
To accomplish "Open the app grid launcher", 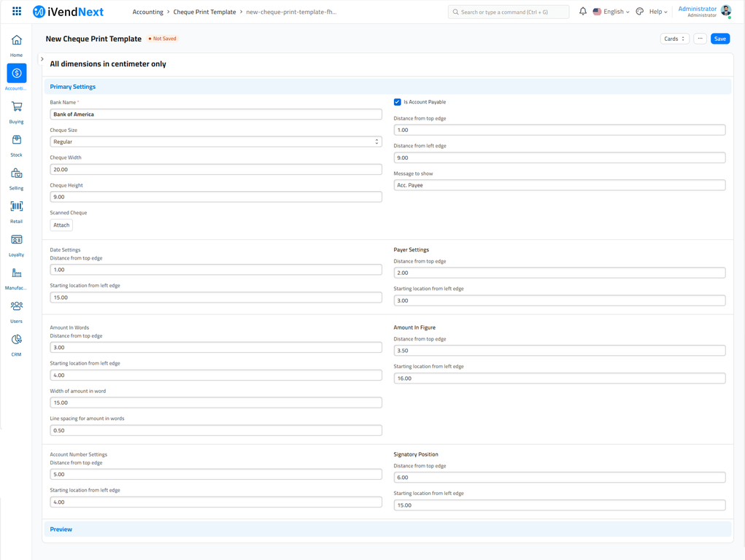I will (17, 12).
